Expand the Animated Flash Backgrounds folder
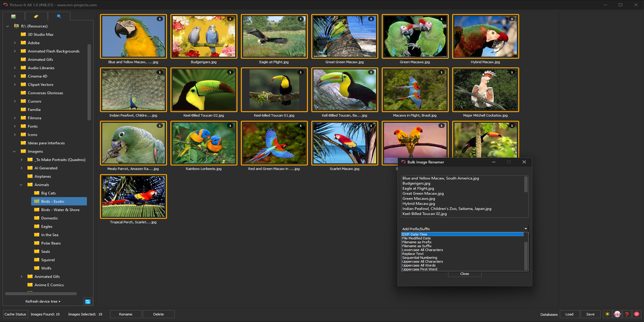 15,52
